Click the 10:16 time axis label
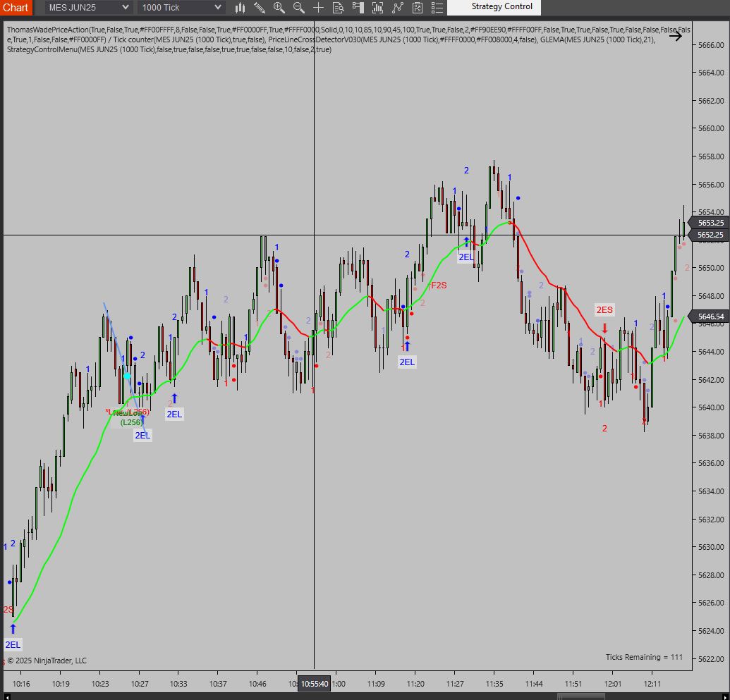The width and height of the screenshot is (730, 700). pyautogui.click(x=21, y=684)
